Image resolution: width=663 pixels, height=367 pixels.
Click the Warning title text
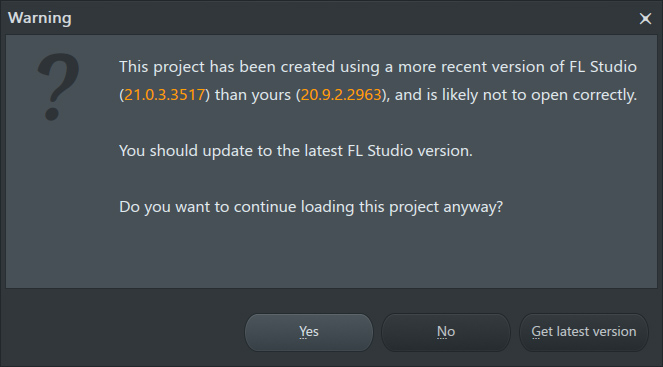pyautogui.click(x=40, y=18)
